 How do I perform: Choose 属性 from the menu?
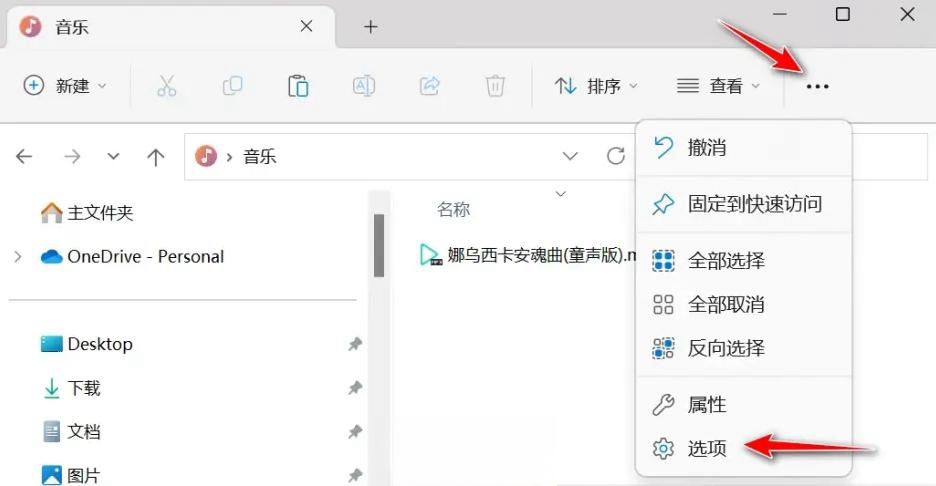click(744, 405)
